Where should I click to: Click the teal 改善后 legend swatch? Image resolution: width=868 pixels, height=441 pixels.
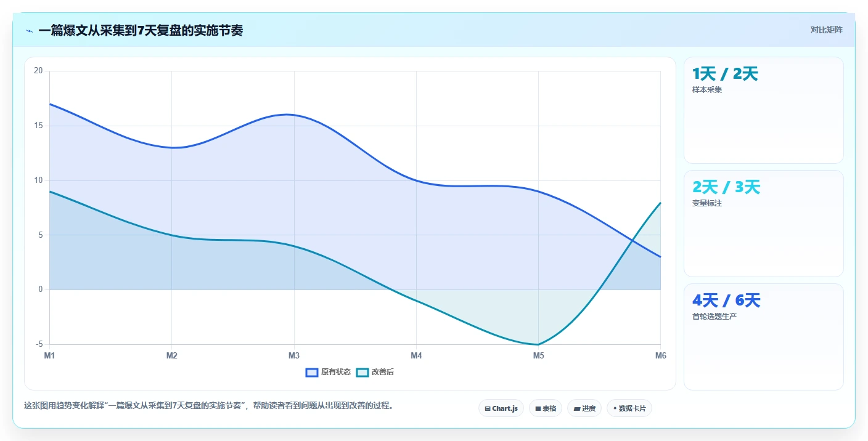(362, 372)
